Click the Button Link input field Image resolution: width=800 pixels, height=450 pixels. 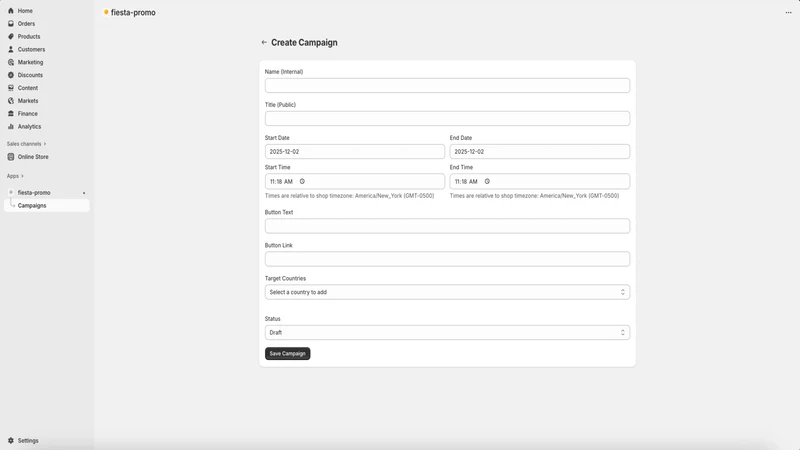click(x=447, y=259)
